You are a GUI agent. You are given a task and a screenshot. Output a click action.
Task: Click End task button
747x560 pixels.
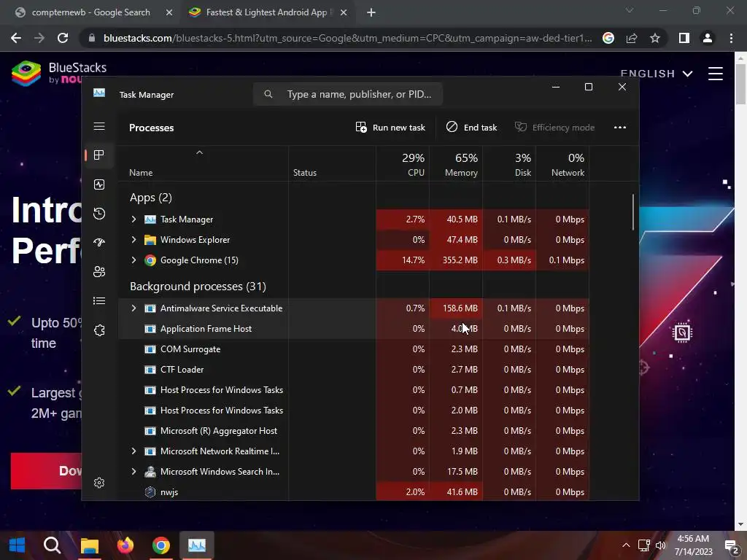[x=472, y=127]
